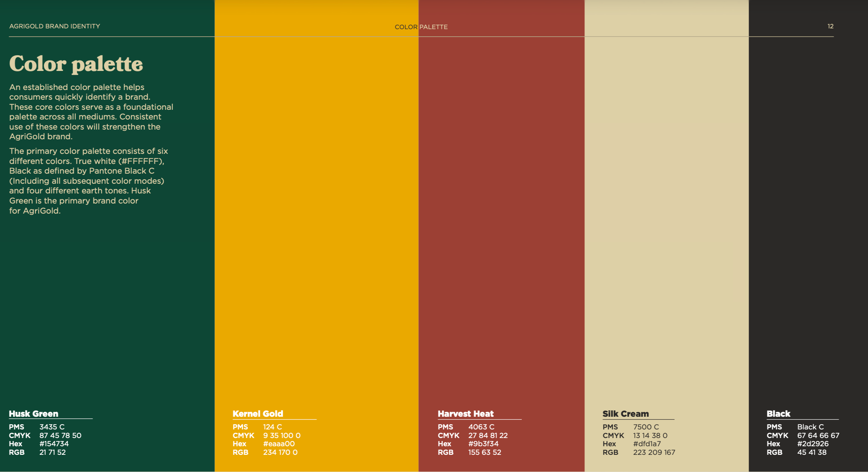Click the Harvest Heat label title
The width and height of the screenshot is (868, 472).
(466, 414)
